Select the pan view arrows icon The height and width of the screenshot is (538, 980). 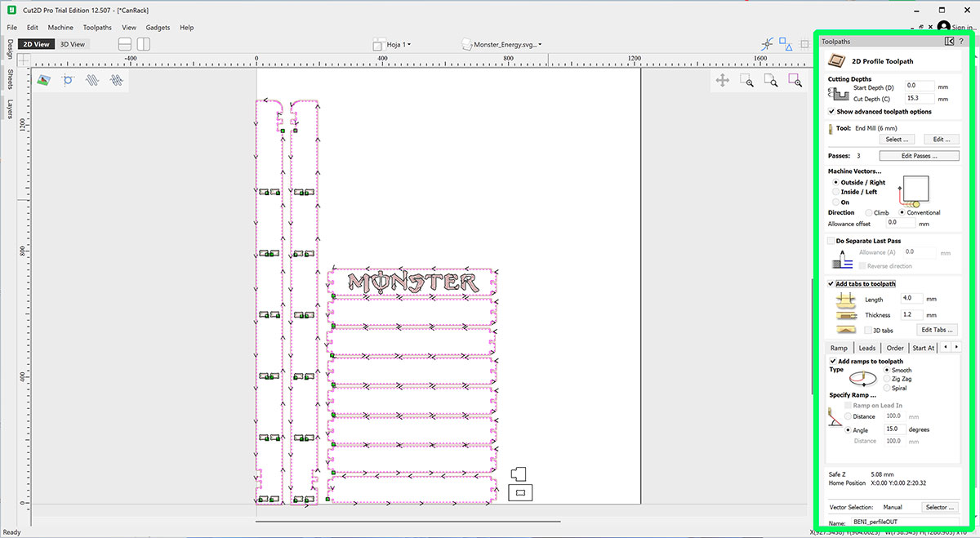(x=723, y=80)
